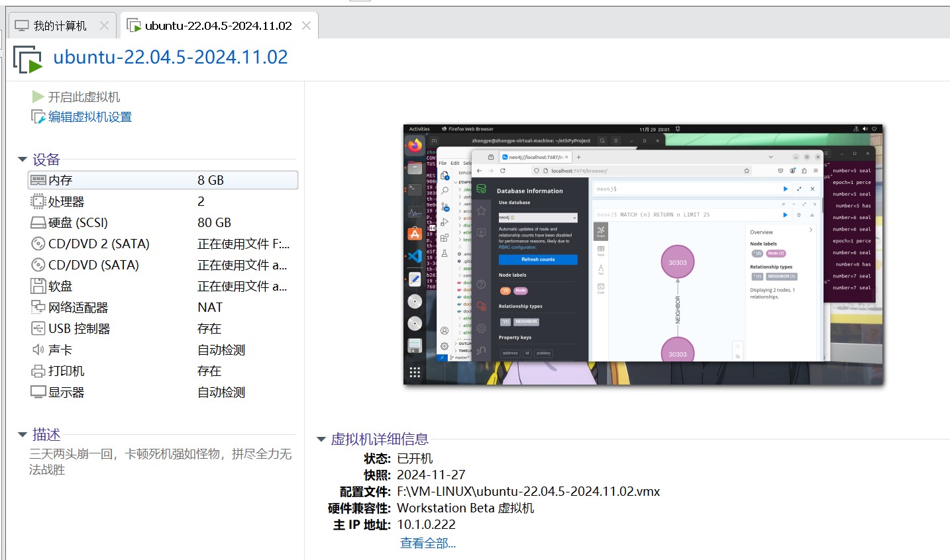
Task: Click the floppy (软盘) icon
Action: tap(38, 286)
